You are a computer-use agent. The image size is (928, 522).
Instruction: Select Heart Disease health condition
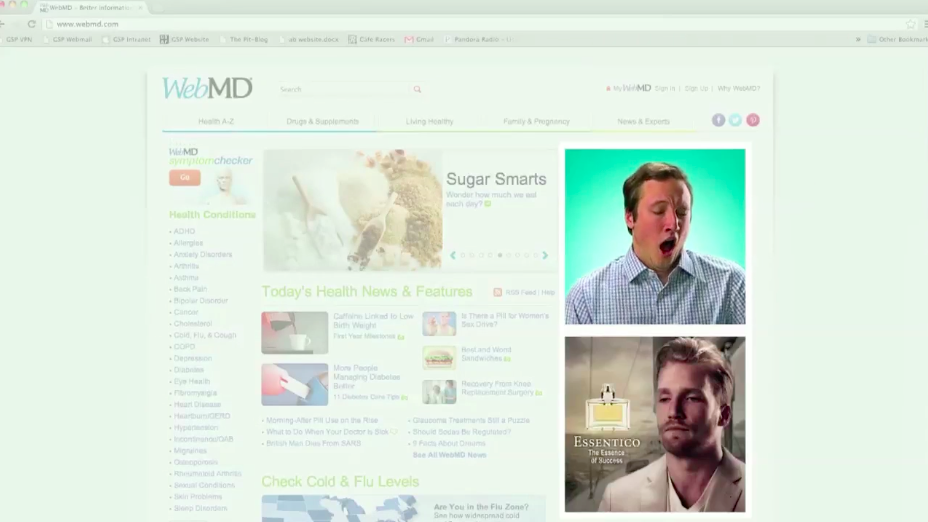click(x=197, y=405)
